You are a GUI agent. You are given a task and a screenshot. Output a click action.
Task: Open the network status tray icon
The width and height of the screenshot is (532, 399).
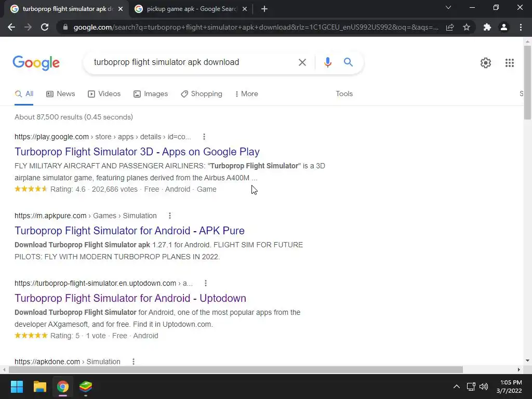pyautogui.click(x=471, y=387)
